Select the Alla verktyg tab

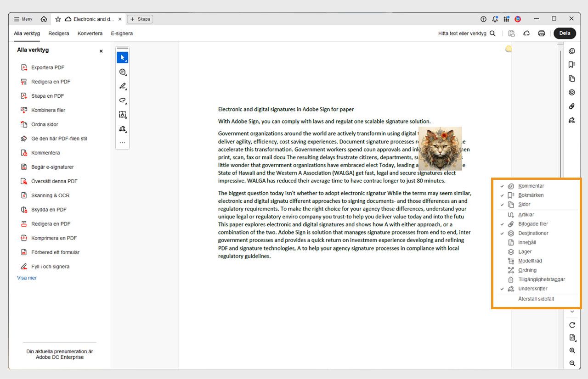coord(27,33)
